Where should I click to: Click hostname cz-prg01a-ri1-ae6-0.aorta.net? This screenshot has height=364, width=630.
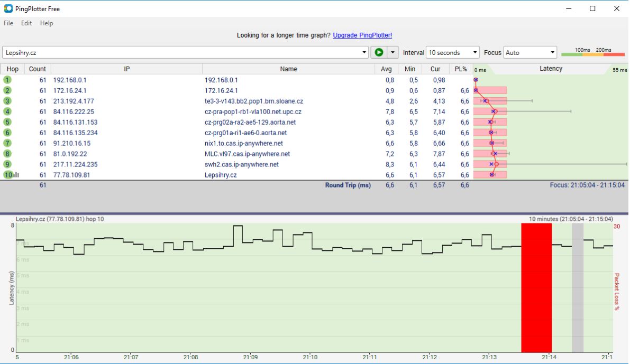[246, 133]
